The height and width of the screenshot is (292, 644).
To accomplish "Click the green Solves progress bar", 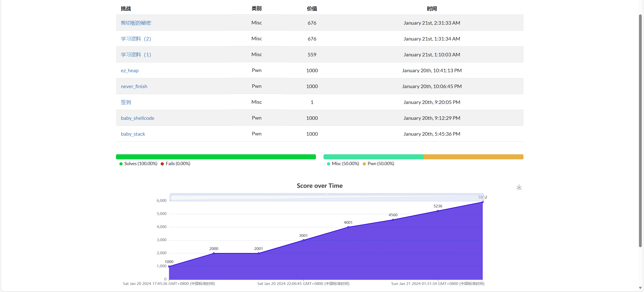I will click(x=216, y=157).
